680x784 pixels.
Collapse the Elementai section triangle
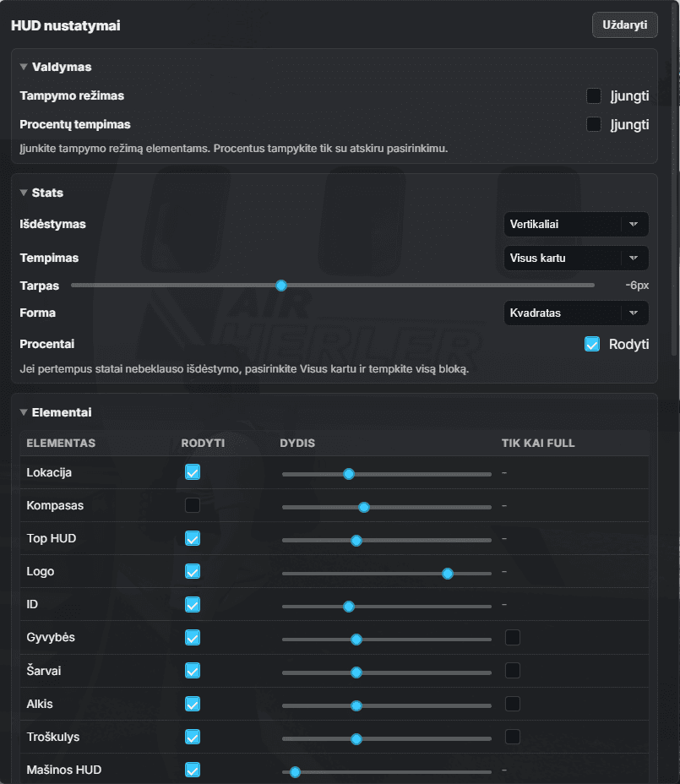click(x=24, y=412)
